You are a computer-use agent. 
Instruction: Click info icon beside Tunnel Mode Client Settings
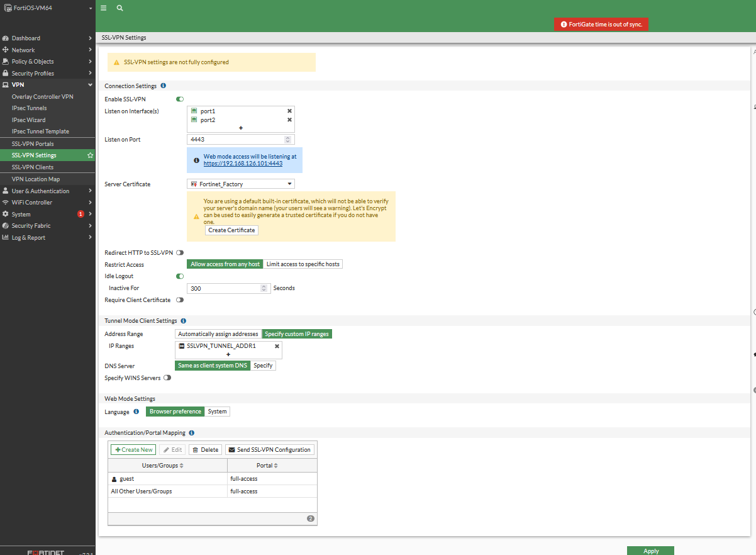pos(183,321)
